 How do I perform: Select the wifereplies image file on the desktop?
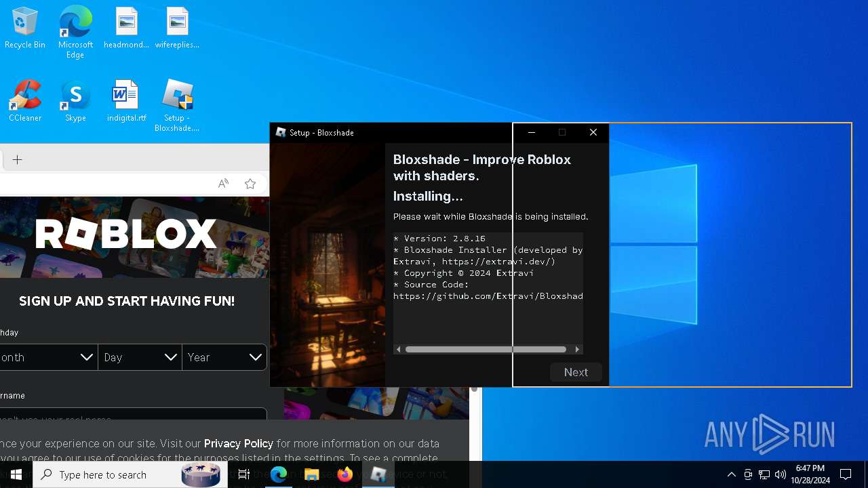click(x=177, y=28)
